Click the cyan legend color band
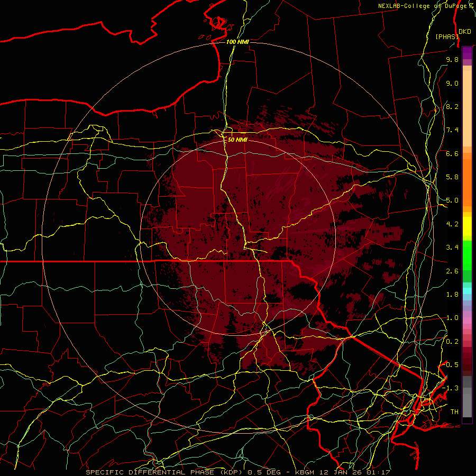This screenshot has width=476, height=476. (x=467, y=291)
